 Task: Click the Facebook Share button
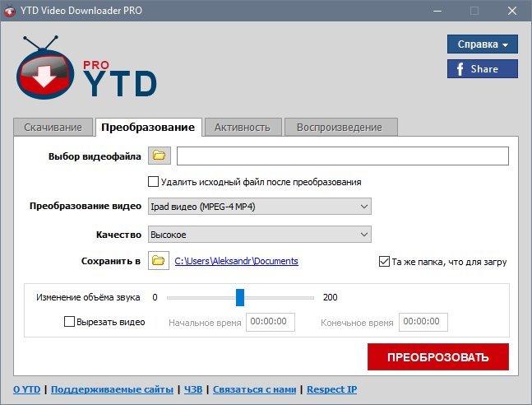482,69
